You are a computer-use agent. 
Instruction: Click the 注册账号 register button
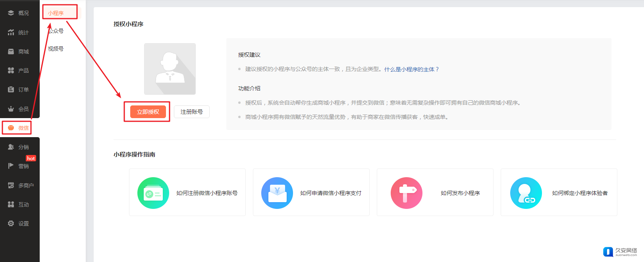coord(192,112)
